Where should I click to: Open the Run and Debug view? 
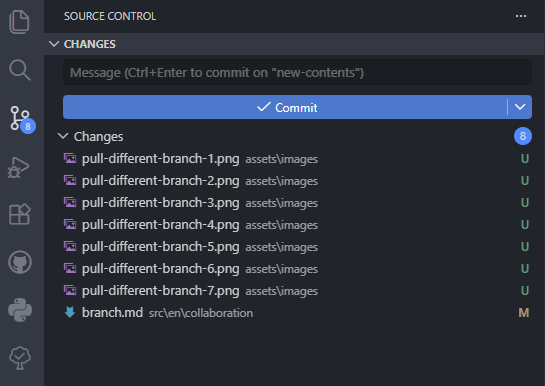[19, 167]
